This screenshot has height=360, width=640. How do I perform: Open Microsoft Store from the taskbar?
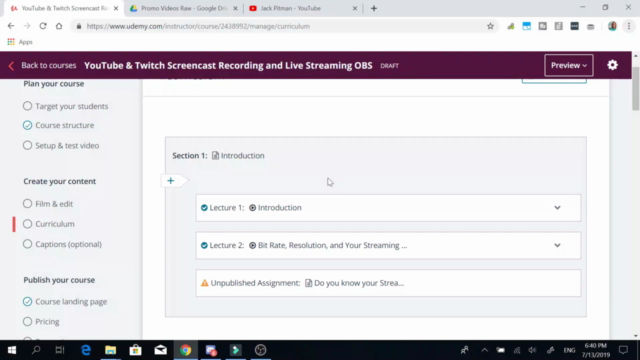pos(136,350)
